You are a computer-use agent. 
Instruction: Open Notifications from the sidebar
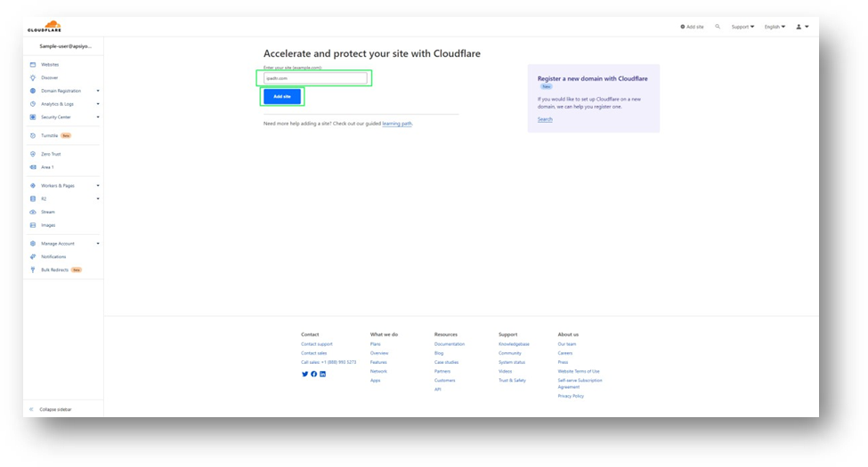(x=53, y=257)
